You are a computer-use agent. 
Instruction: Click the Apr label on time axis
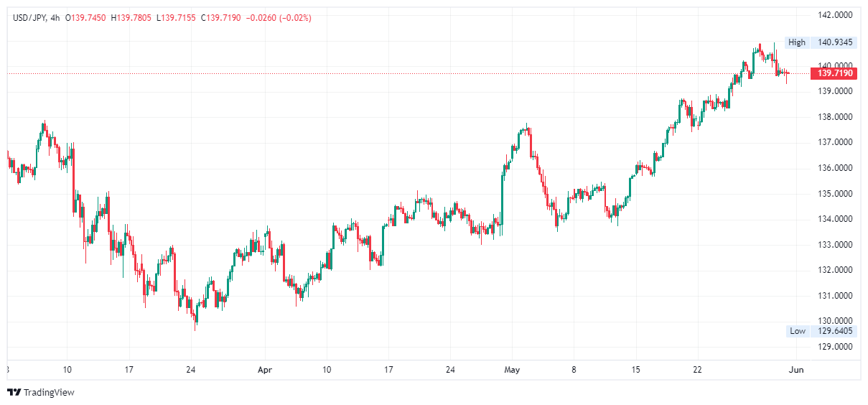[x=265, y=370]
